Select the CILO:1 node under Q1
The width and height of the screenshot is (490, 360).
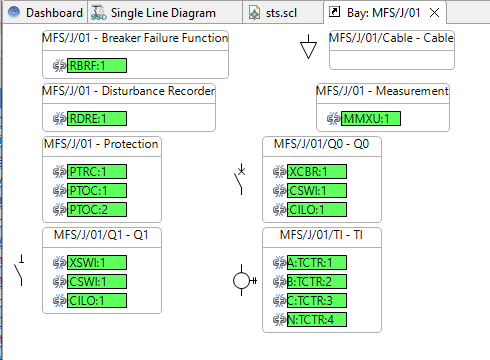(97, 300)
